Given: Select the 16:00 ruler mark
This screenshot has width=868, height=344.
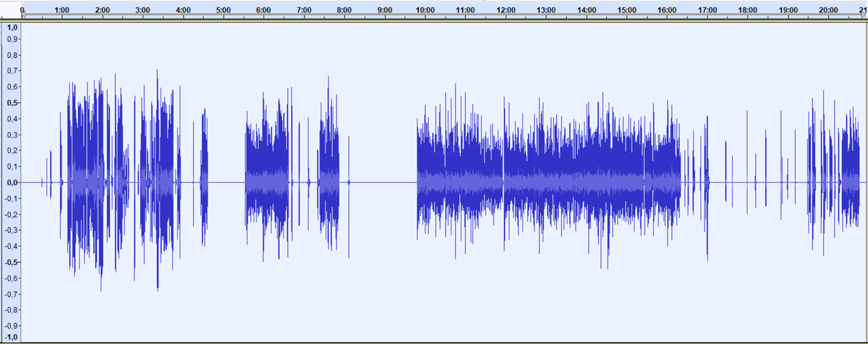Looking at the screenshot, I should coord(667,11).
